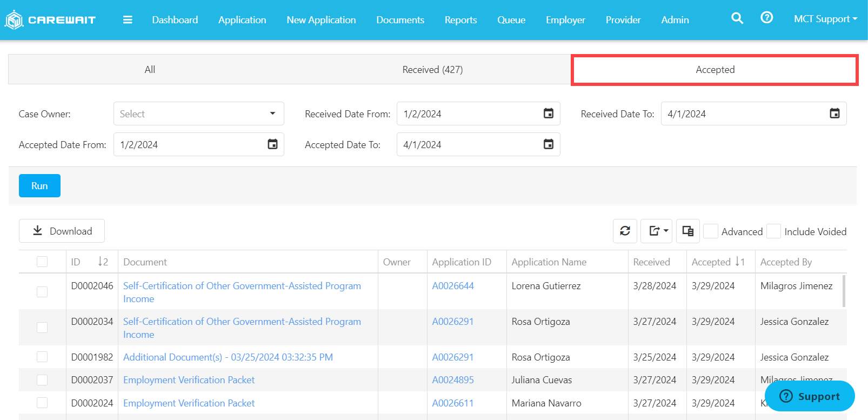Click the CareWait logo
This screenshot has height=420, width=868.
[50, 20]
